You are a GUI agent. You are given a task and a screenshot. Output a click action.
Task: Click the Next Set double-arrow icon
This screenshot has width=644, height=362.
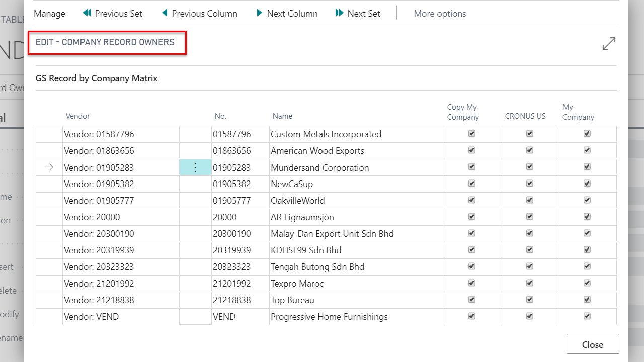tap(340, 13)
